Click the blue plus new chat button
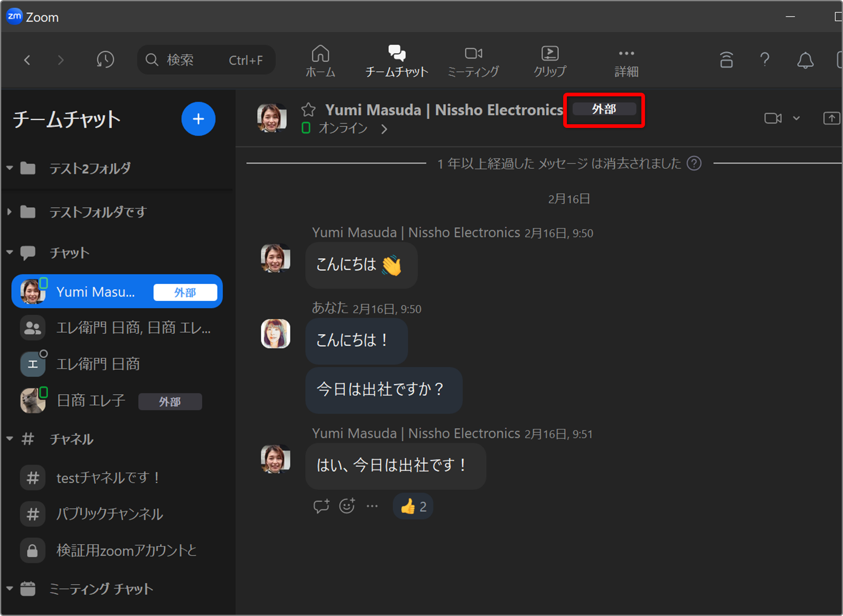 click(x=198, y=119)
